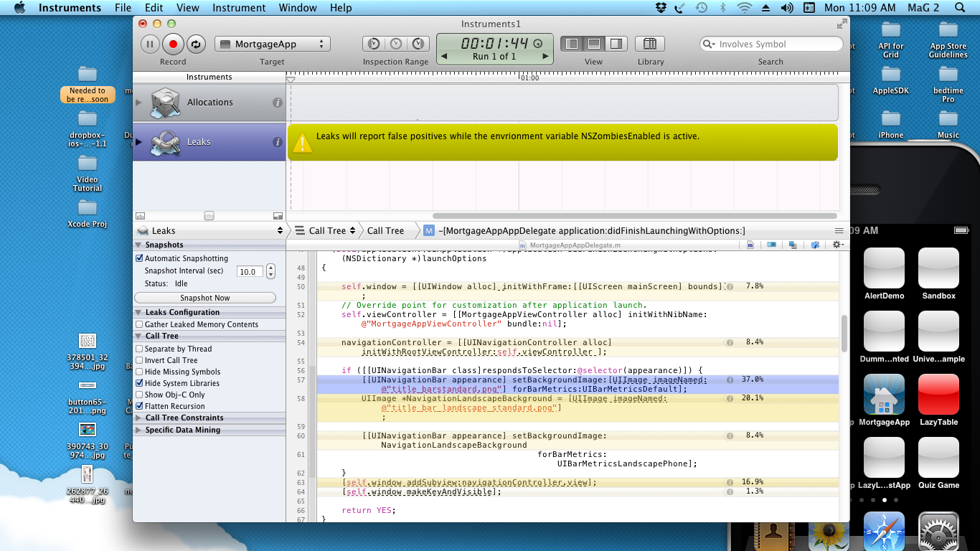Set inspection range start marker

(x=374, y=44)
